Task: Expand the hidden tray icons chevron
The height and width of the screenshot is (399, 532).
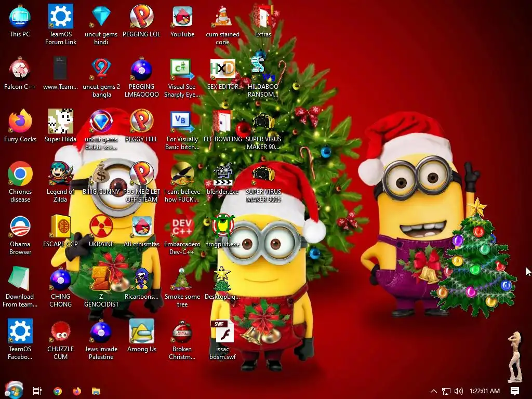Action: click(x=434, y=391)
